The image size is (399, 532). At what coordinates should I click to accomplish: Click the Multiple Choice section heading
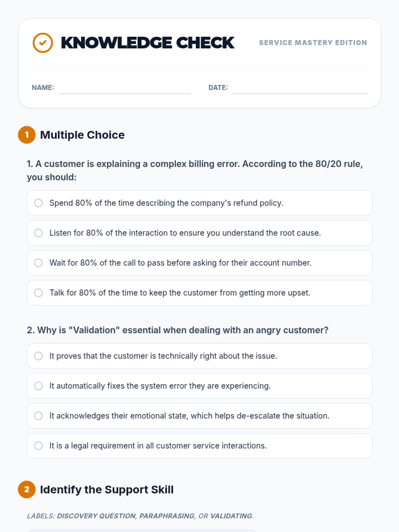tap(82, 135)
